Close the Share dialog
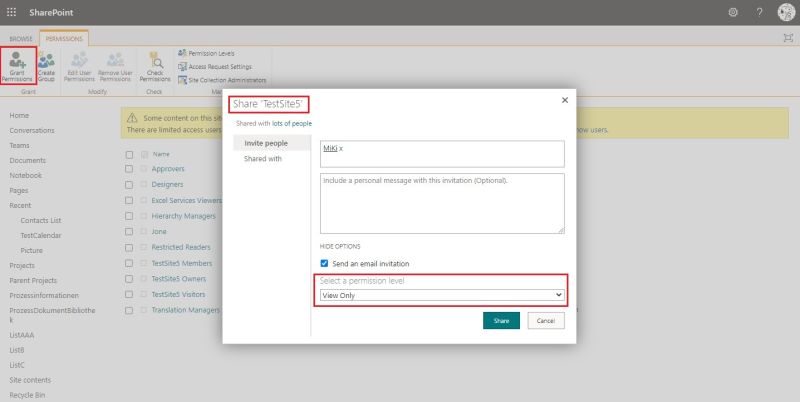The image size is (800, 402). [x=565, y=100]
